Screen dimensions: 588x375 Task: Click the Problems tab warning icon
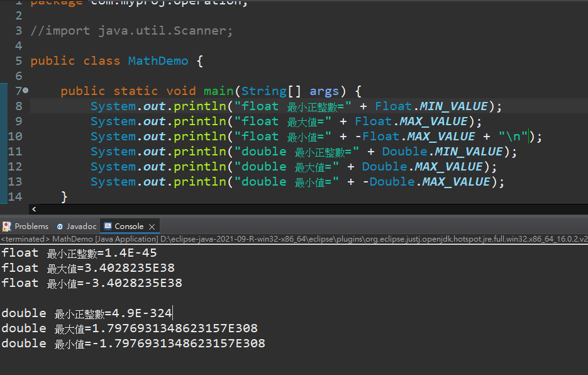coord(7,226)
